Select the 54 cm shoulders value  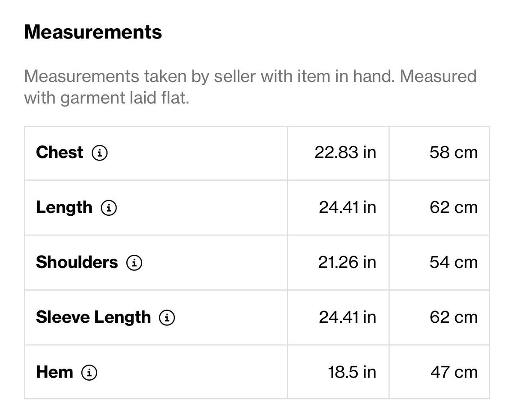tap(454, 262)
